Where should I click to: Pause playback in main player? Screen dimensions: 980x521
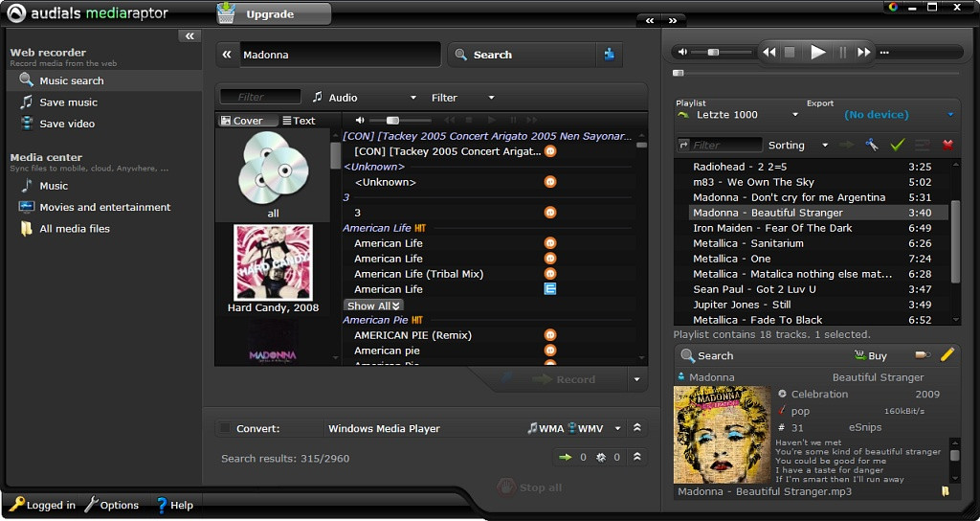point(842,53)
